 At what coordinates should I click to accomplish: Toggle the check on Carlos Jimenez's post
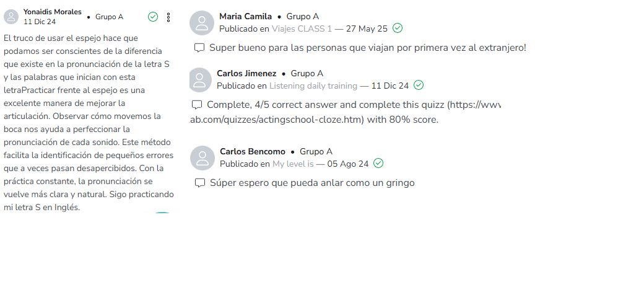pyautogui.click(x=419, y=85)
